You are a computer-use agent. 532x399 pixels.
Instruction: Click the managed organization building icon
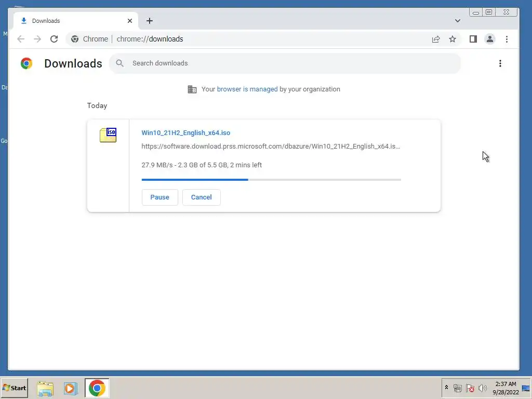[192, 89]
